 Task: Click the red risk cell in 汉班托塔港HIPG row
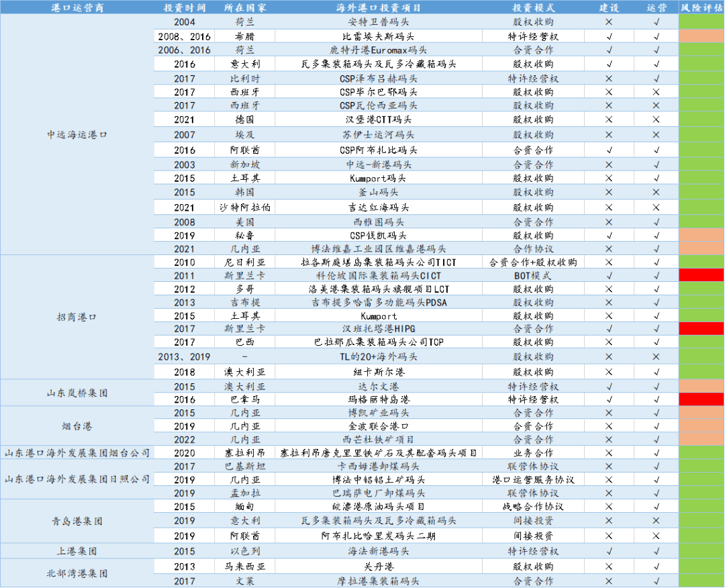click(x=702, y=329)
